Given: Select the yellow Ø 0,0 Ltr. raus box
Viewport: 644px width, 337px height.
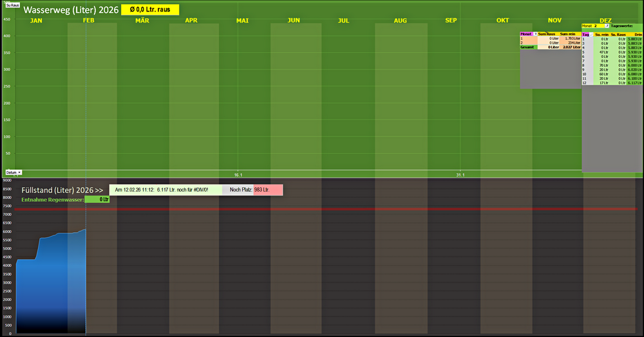Looking at the screenshot, I should [x=149, y=10].
